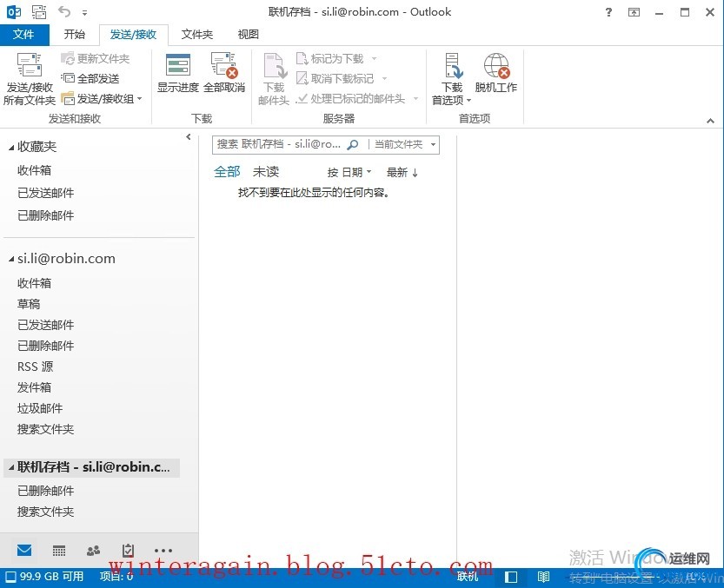This screenshot has height=588, width=724.
Task: Open Sent Items (已发送邮件) under Favorites
Action: [x=46, y=193]
